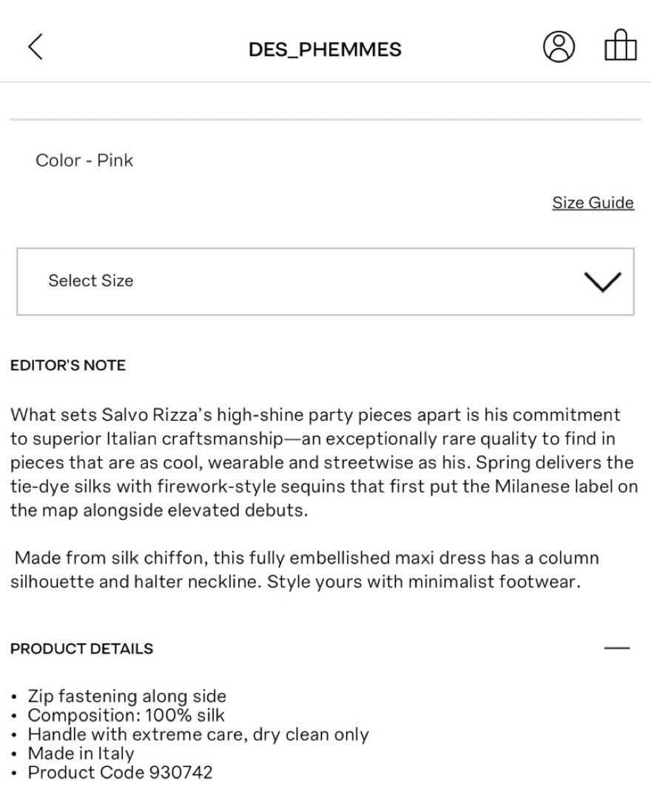Image resolution: width=651 pixels, height=812 pixels.
Task: Open the Size Guide link
Action: (x=593, y=203)
